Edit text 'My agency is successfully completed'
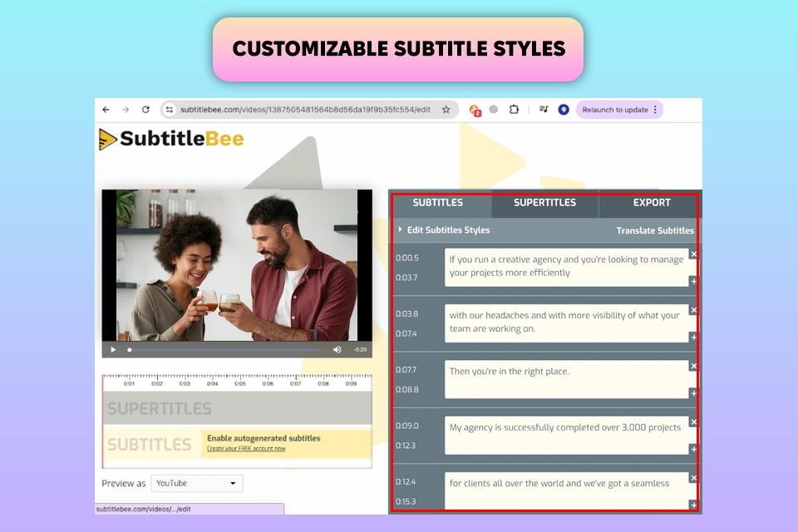Image resolution: width=798 pixels, height=532 pixels. point(566,436)
